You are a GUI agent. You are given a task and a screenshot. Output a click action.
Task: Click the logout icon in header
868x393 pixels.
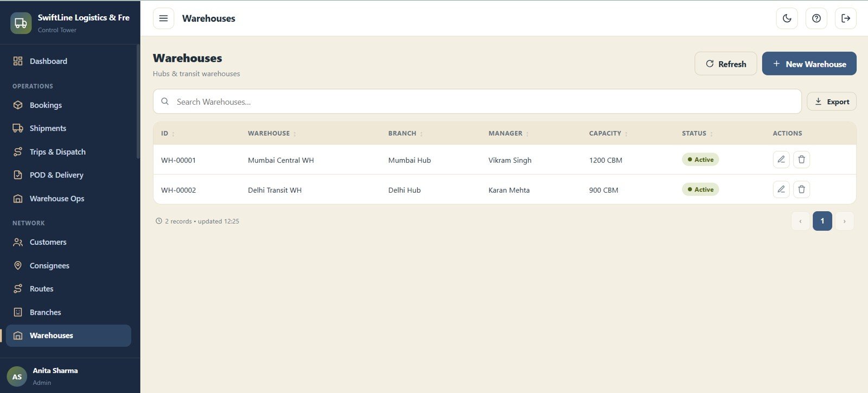(846, 18)
